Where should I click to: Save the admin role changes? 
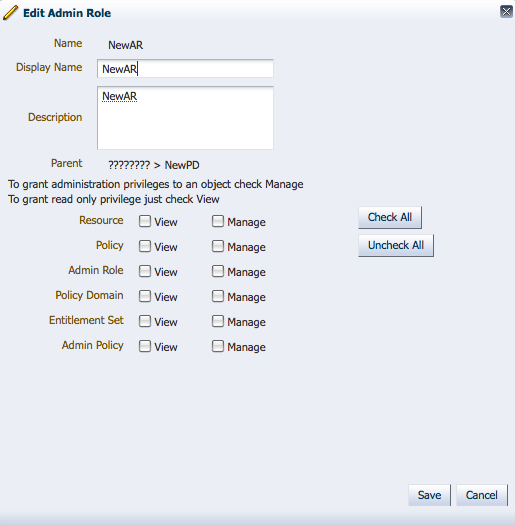pyautogui.click(x=429, y=495)
